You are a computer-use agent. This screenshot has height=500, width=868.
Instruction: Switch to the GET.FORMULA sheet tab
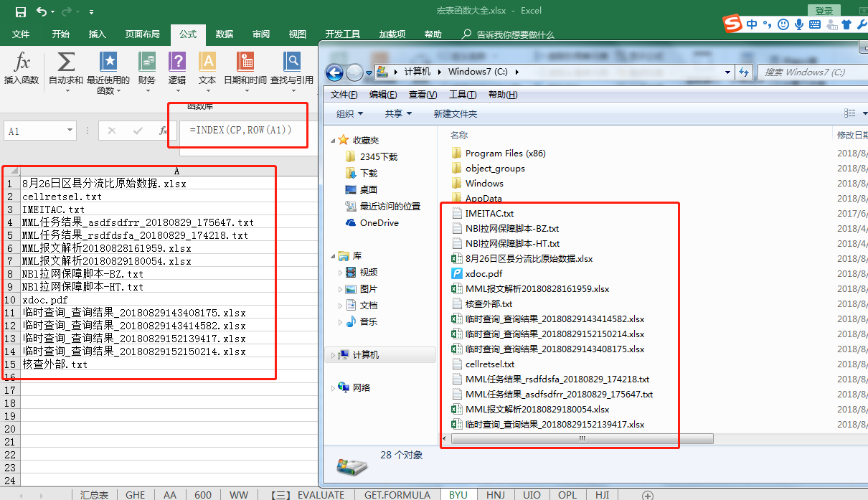(397, 495)
